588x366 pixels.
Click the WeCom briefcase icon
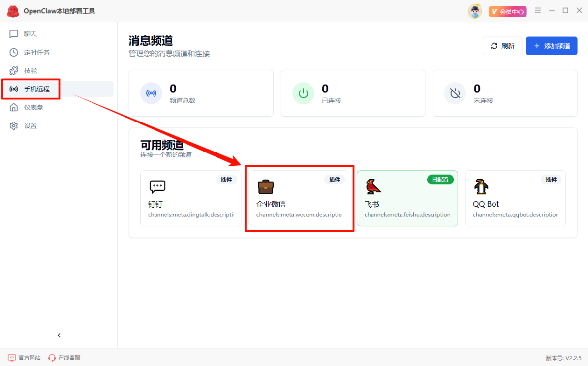pyautogui.click(x=266, y=187)
